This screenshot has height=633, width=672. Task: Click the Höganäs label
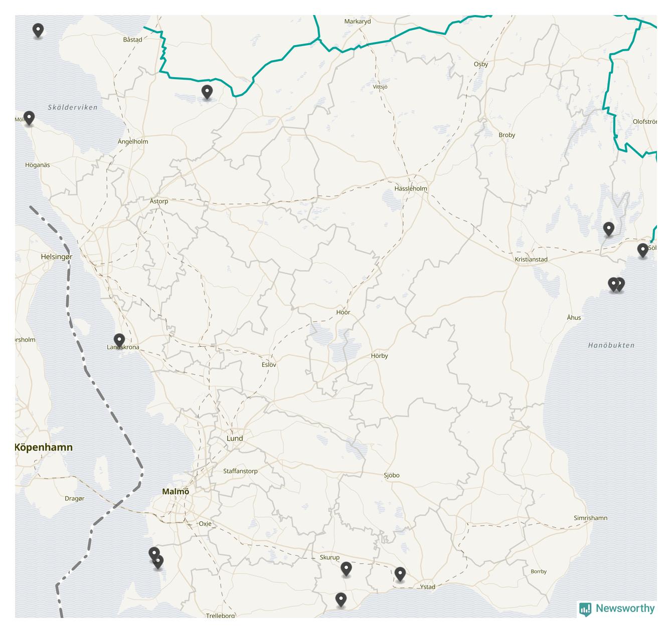(38, 164)
